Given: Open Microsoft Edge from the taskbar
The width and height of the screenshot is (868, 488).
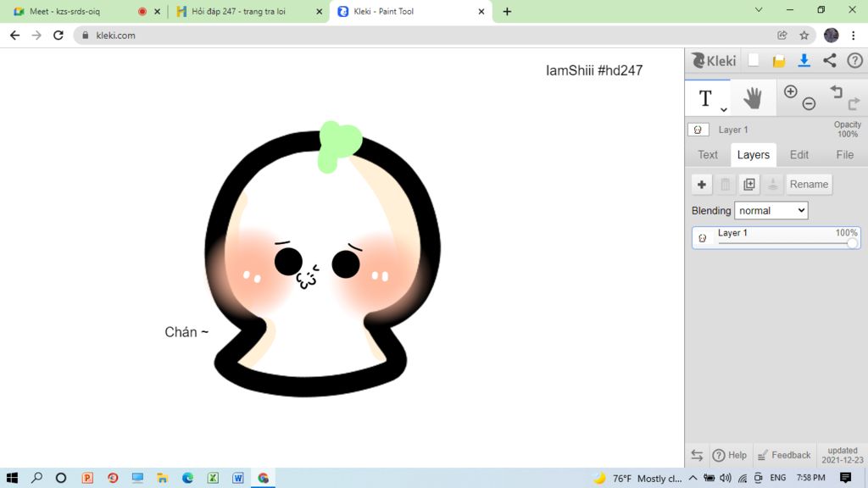Looking at the screenshot, I should click(x=187, y=478).
